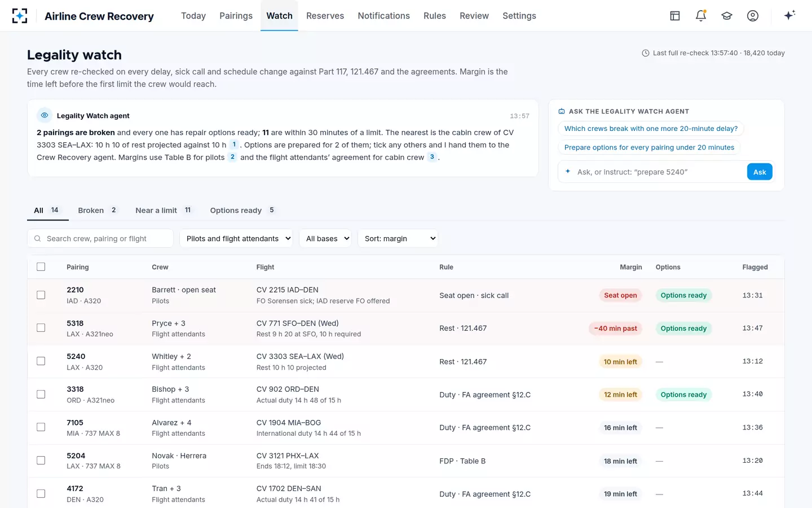The height and width of the screenshot is (508, 812).
Task: Select checkbox for pairing 5204
Action: tap(41, 461)
